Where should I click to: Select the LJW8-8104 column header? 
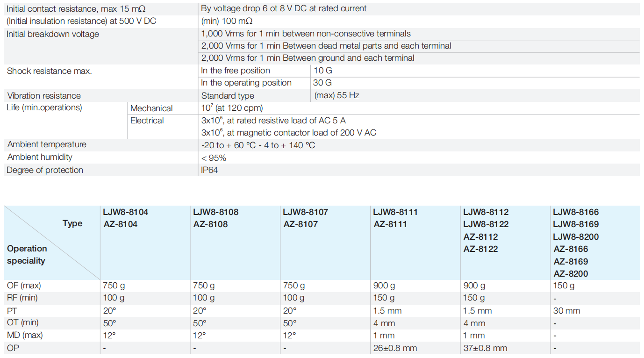tap(125, 212)
